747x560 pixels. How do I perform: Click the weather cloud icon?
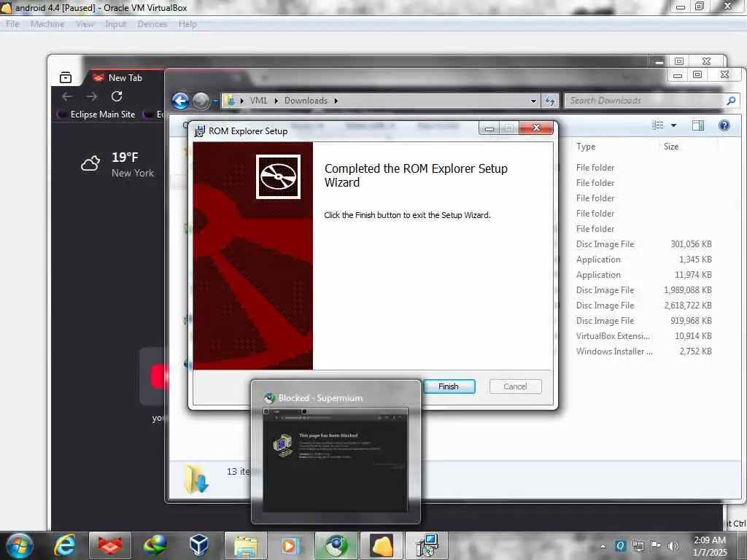tap(90, 163)
